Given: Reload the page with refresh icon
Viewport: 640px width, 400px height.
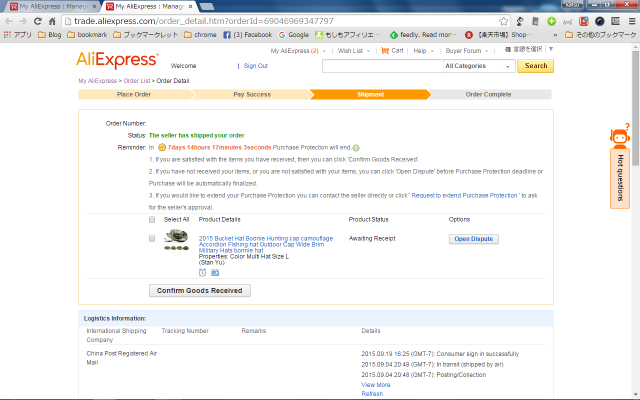Looking at the screenshot, I should coord(38,21).
